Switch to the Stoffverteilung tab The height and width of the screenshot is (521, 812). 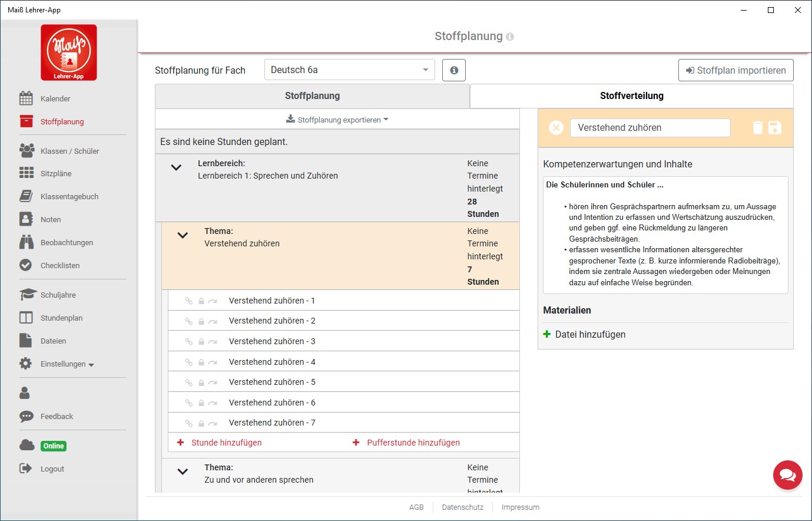[x=631, y=96]
